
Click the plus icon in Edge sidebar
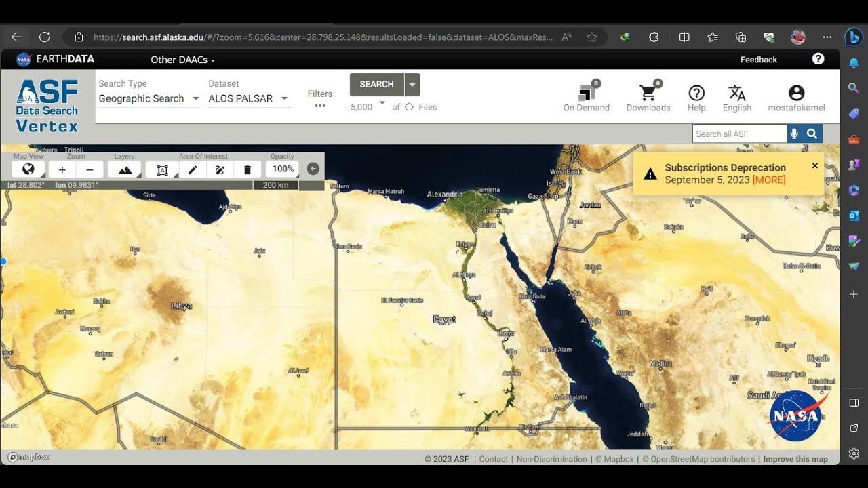pos(854,294)
